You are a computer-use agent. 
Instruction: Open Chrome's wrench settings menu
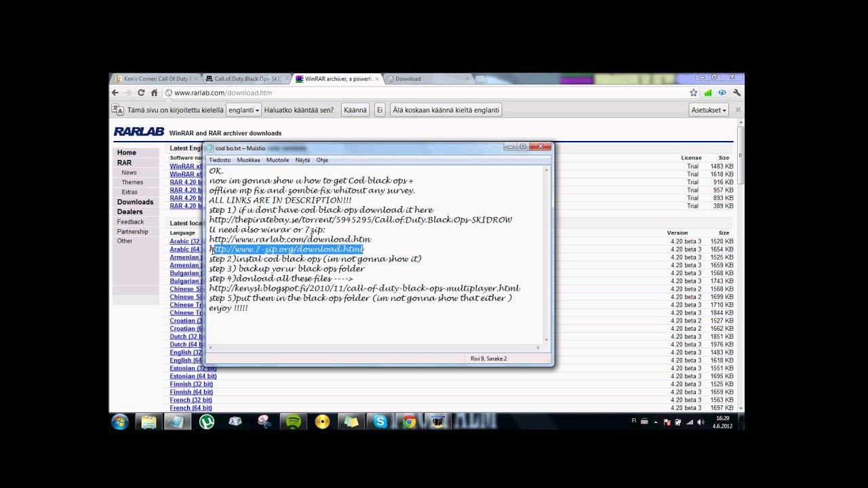pyautogui.click(x=736, y=93)
